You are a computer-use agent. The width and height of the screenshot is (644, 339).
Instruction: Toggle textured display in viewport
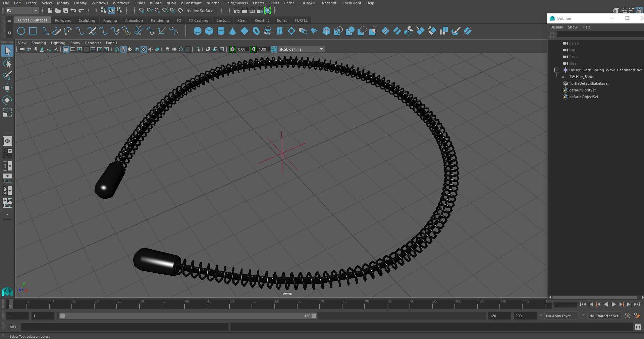tap(144, 49)
